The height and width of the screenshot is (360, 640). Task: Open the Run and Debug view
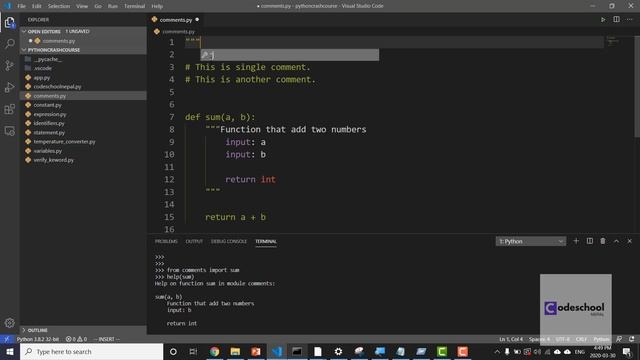click(x=10, y=87)
